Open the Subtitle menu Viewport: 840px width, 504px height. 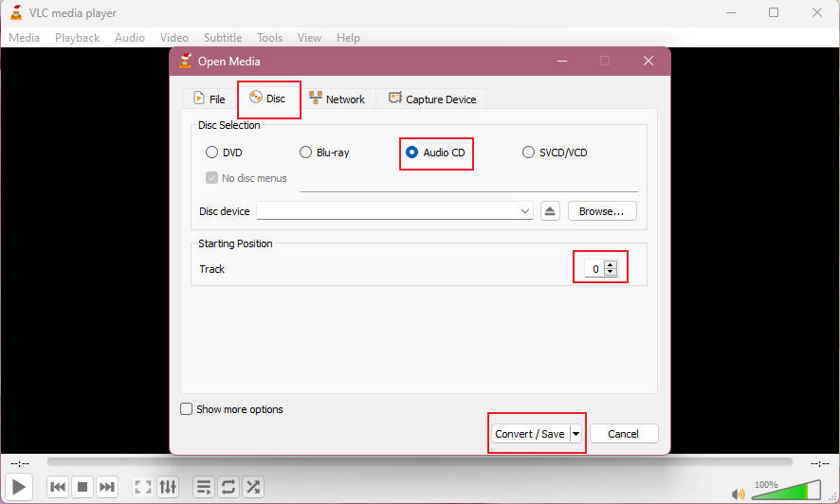coord(223,38)
